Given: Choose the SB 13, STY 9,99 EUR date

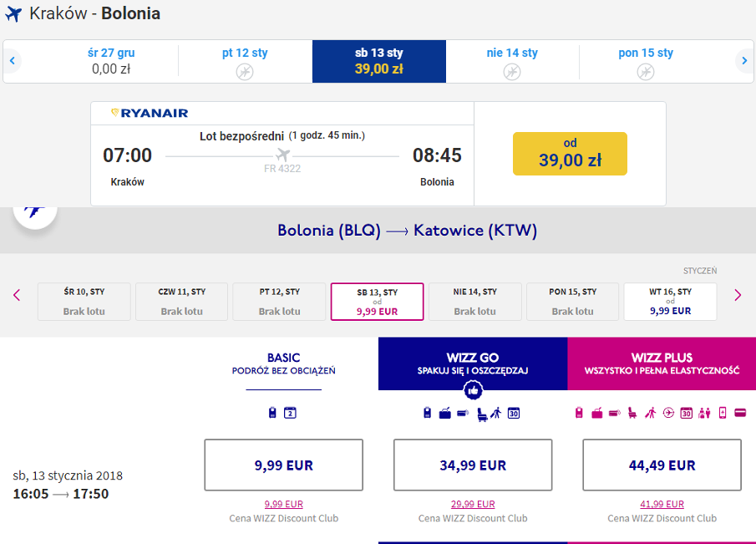Looking at the screenshot, I should click(x=377, y=302).
